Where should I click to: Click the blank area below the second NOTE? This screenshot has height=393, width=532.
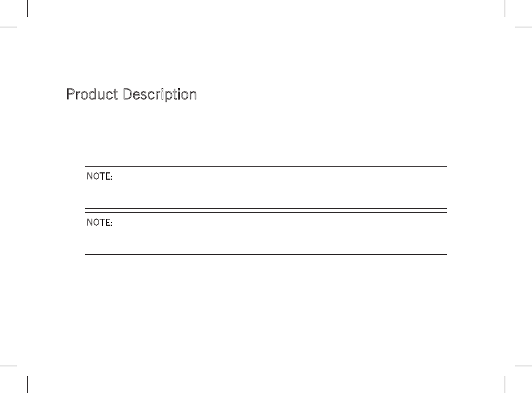point(266,307)
